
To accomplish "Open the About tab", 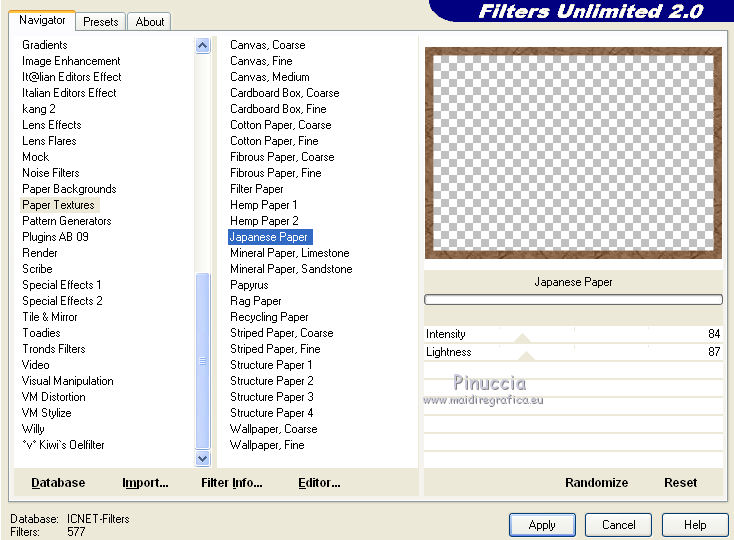I will tap(150, 22).
